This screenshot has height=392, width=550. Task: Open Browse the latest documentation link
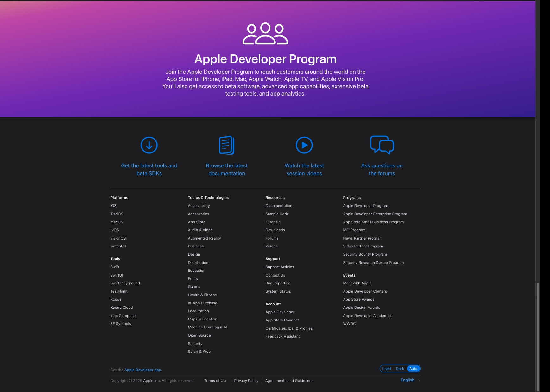[226, 169]
